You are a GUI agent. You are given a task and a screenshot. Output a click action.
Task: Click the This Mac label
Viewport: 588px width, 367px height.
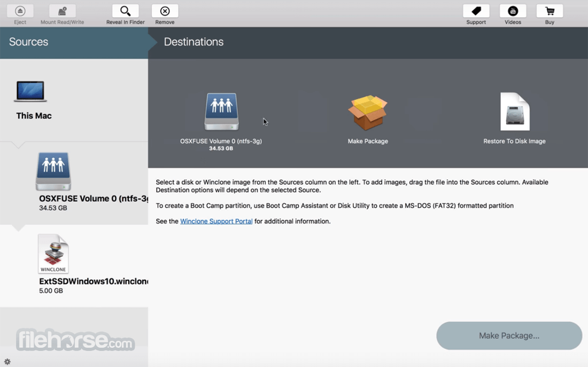pyautogui.click(x=34, y=116)
